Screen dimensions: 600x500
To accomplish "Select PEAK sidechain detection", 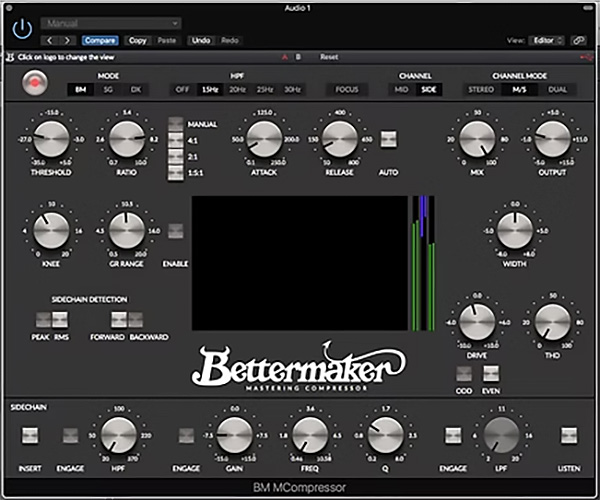I will 43,320.
